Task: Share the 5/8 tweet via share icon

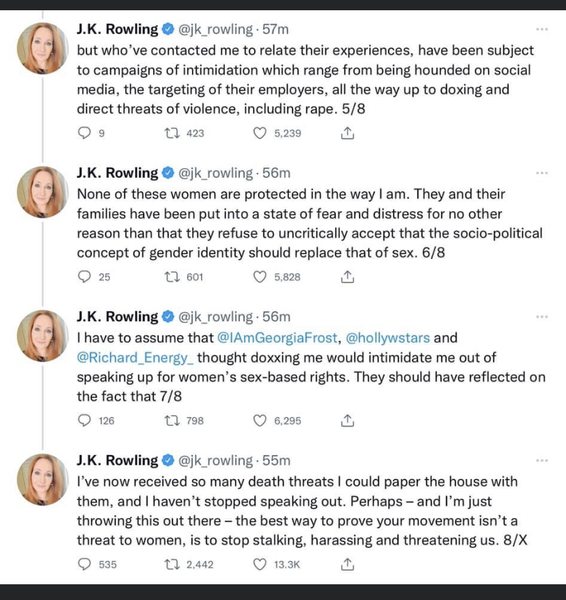Action: tap(347, 133)
